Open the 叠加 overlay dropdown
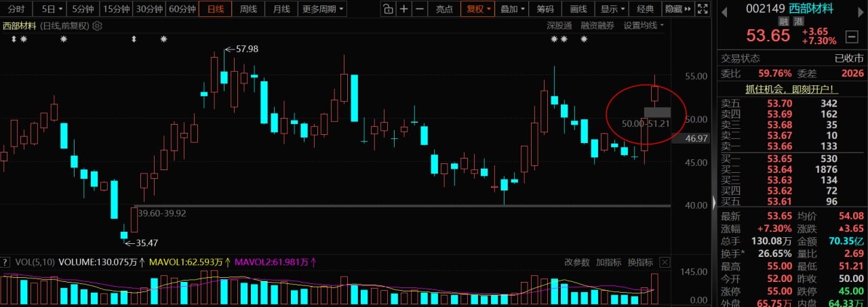 coord(512,9)
